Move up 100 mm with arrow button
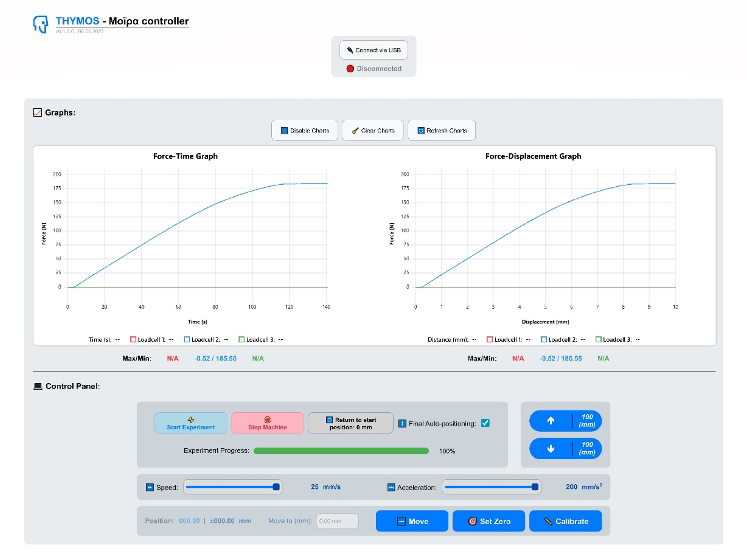 (x=565, y=421)
